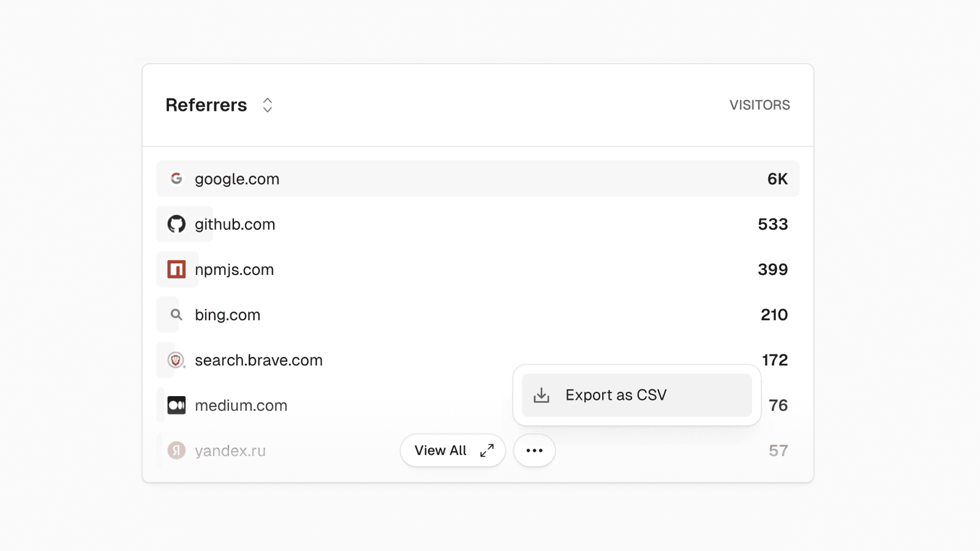The image size is (980, 551).
Task: Open the three-dot more options menu
Action: click(x=534, y=451)
